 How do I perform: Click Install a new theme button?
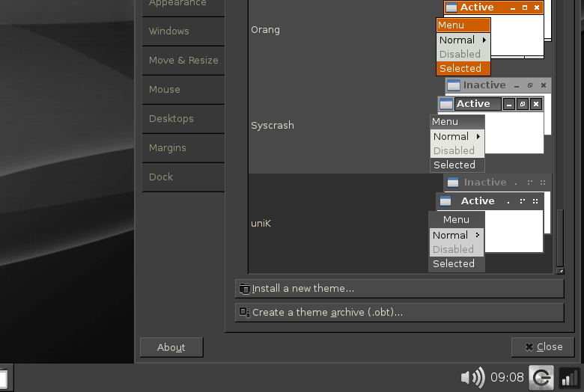pos(400,289)
